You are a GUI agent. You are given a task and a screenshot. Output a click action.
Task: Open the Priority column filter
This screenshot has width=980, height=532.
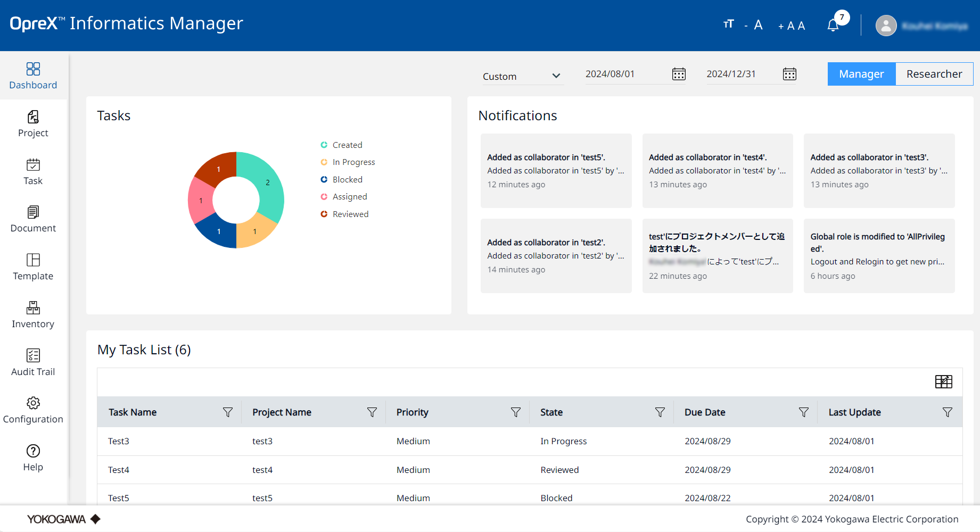tap(515, 412)
